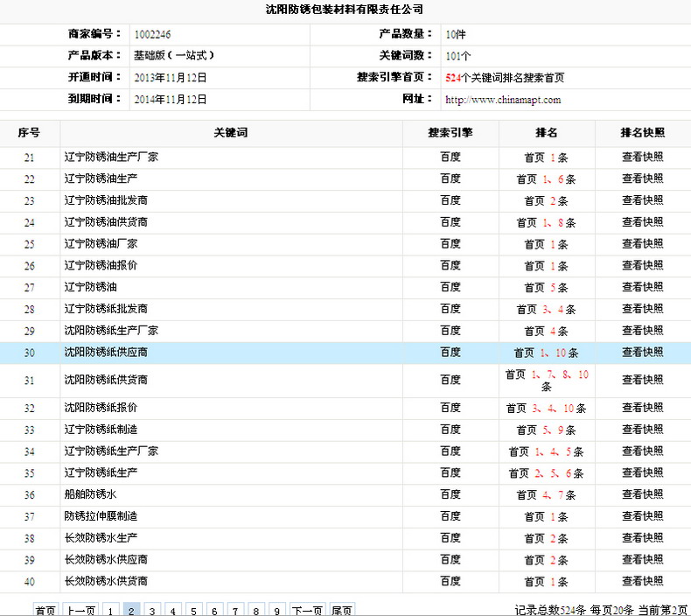Click the 搜索引擎 column header
Screen dimensions: 691x616
[x=450, y=133]
